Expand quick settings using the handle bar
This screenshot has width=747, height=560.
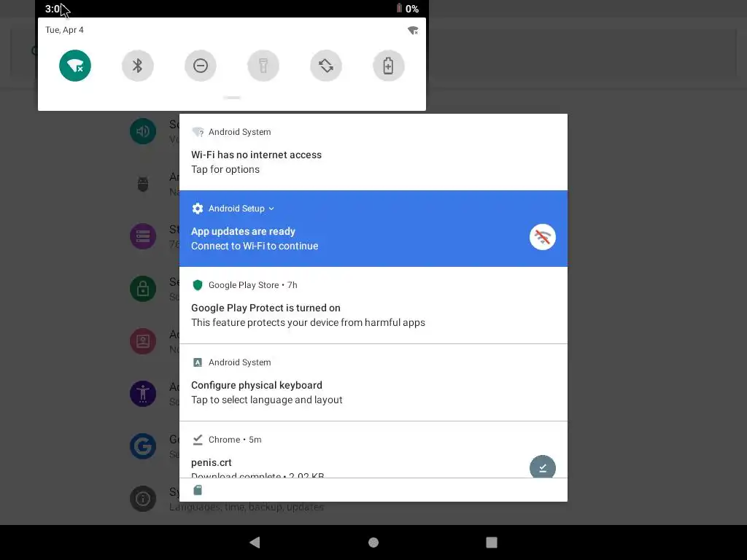232,98
